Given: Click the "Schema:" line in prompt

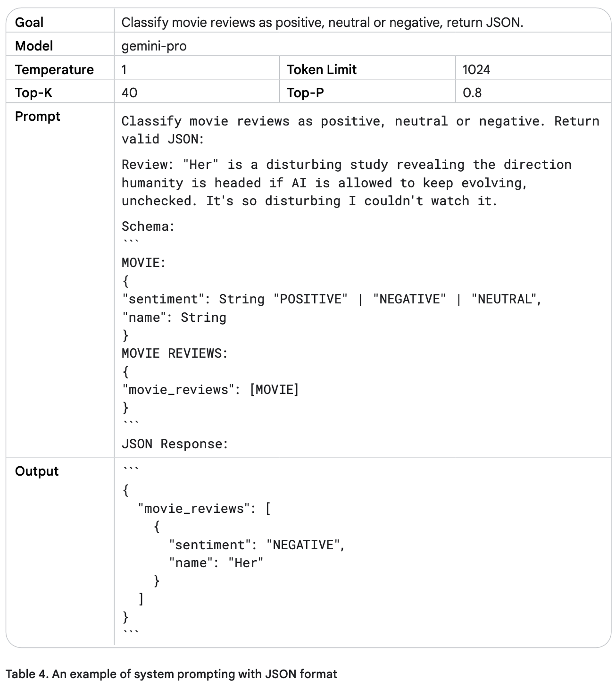Looking at the screenshot, I should 148,227.
